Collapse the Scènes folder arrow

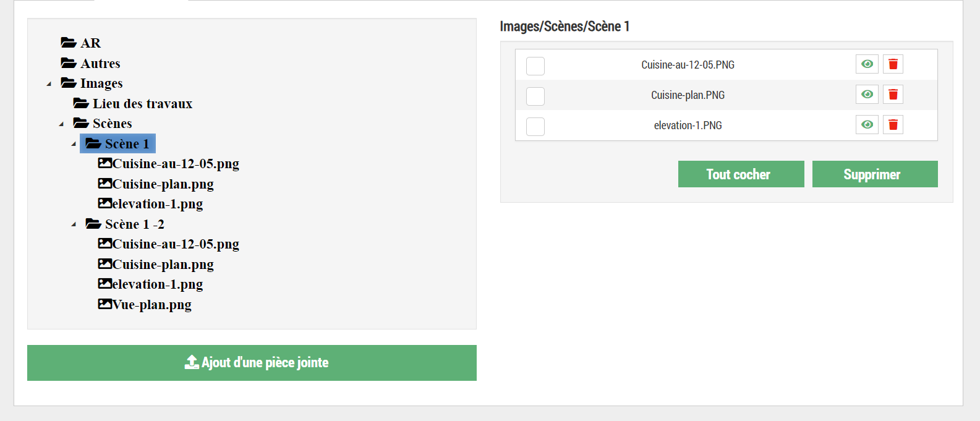(x=61, y=124)
